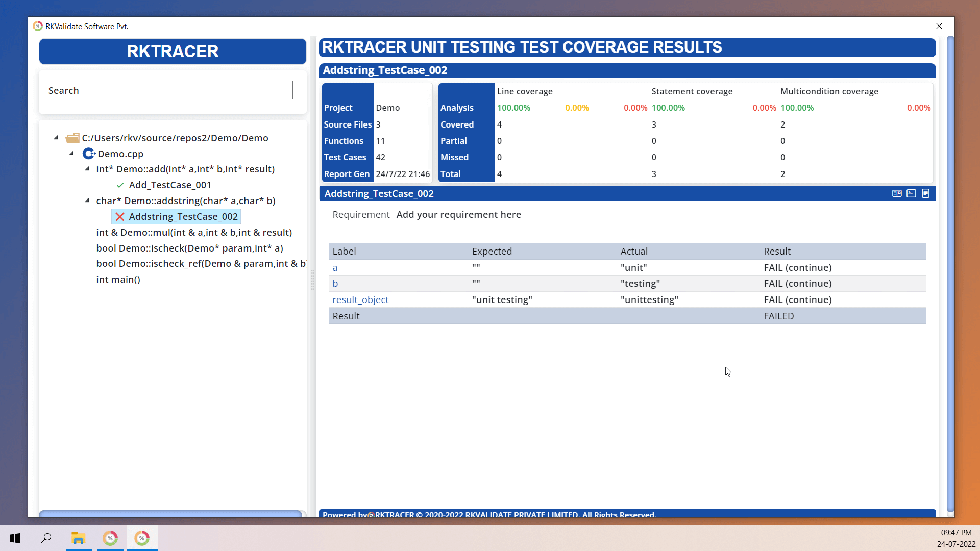Collapse C:/Users/rkv/source/repos2/Demo/Demo folder

(57, 137)
